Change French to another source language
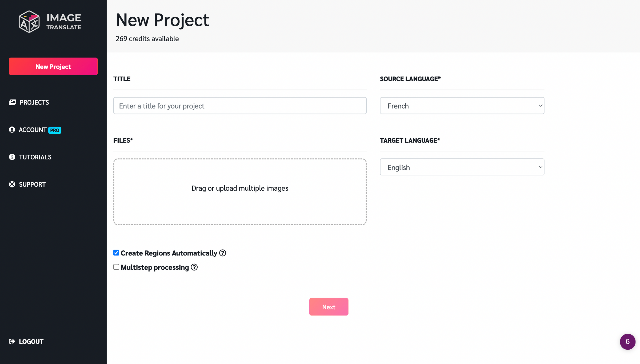Screen dimensions: 640x364 462,106
